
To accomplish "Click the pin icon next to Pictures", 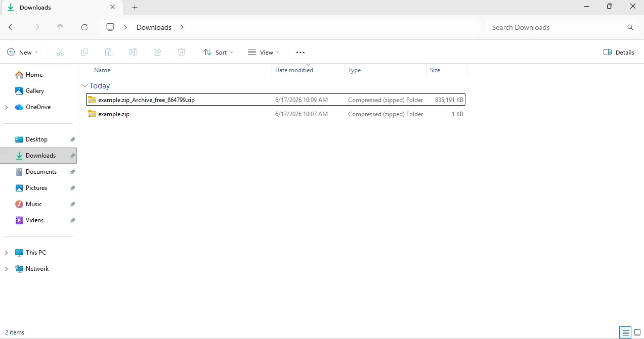I will pyautogui.click(x=72, y=188).
